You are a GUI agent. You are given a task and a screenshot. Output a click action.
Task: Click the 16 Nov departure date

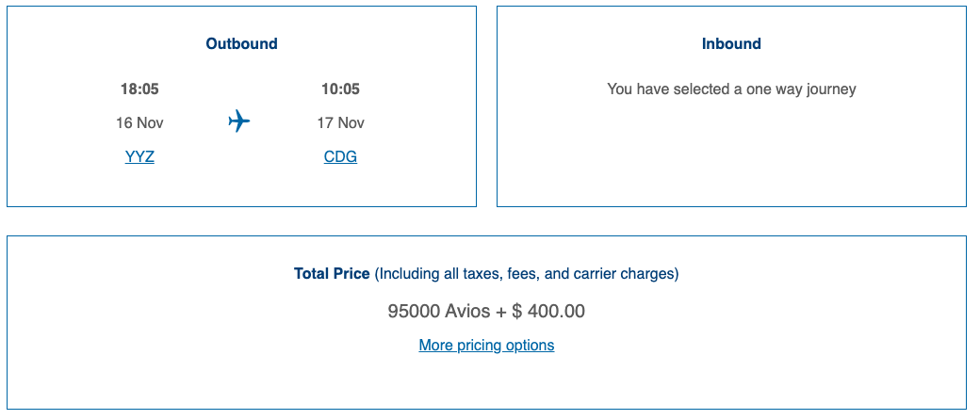point(139,123)
